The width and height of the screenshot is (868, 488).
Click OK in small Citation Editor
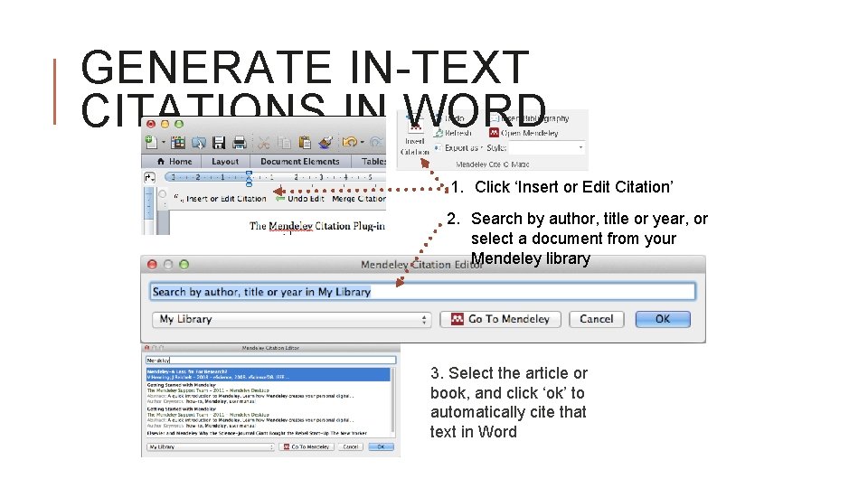pos(381,446)
